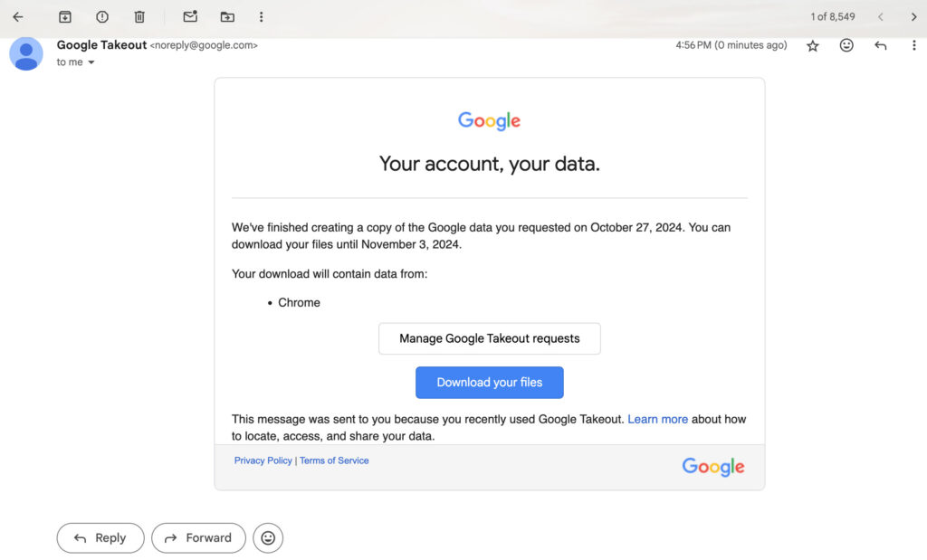This screenshot has width=927, height=560.
Task: Star this email
Action: click(812, 44)
